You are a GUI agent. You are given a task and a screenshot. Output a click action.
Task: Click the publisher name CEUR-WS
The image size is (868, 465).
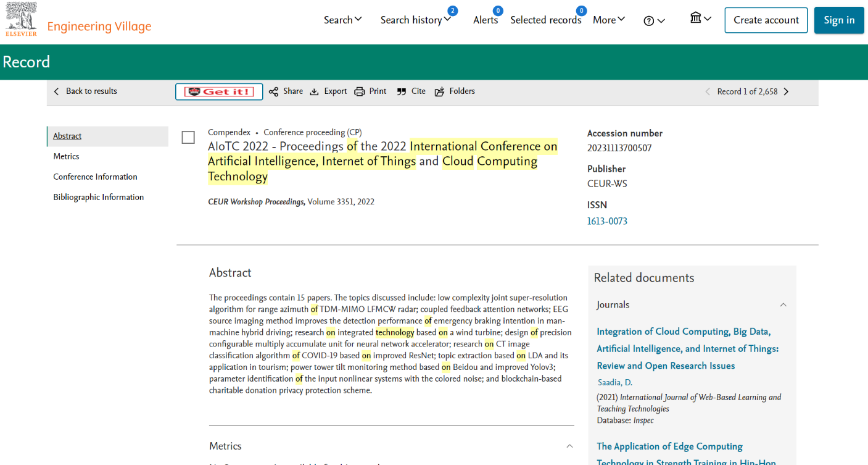(607, 183)
